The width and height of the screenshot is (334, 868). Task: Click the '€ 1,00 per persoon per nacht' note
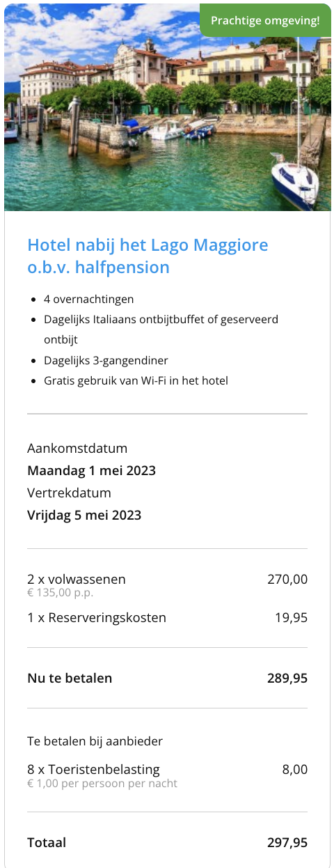[102, 783]
